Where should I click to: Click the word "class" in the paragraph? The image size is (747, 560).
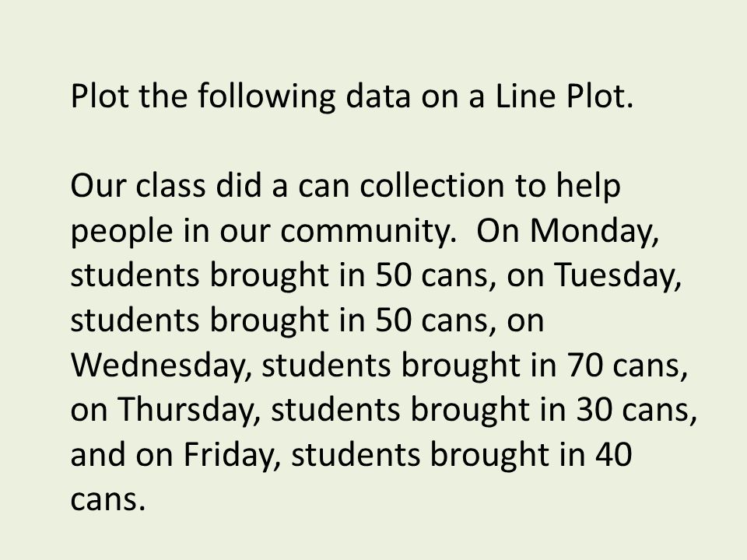coord(170,186)
